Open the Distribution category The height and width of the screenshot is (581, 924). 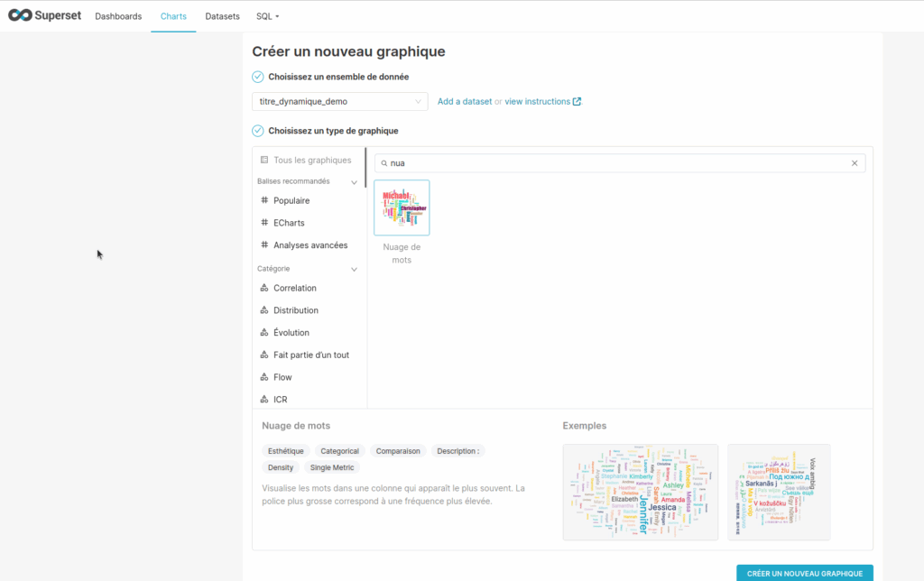click(x=295, y=310)
